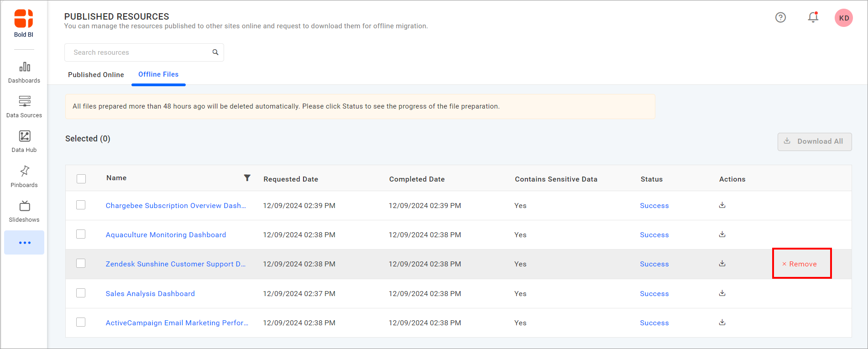Click the Download All button
868x349 pixels.
[815, 141]
